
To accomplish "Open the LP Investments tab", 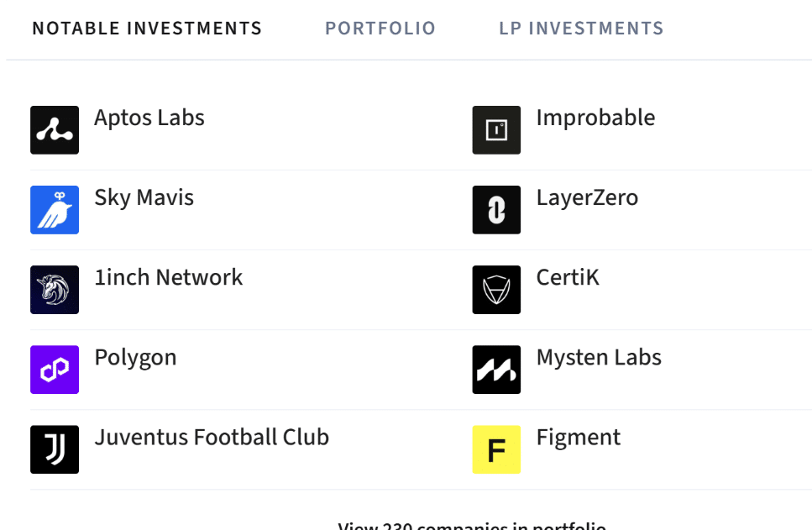I will point(580,28).
